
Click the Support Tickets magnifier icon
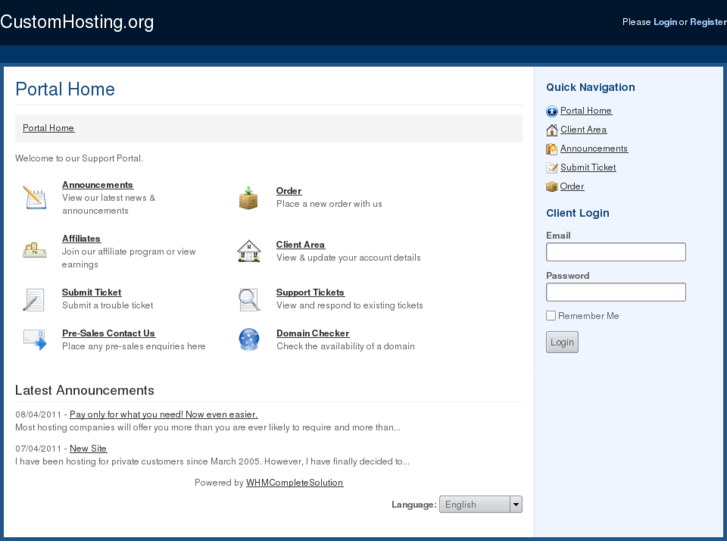[x=249, y=300]
